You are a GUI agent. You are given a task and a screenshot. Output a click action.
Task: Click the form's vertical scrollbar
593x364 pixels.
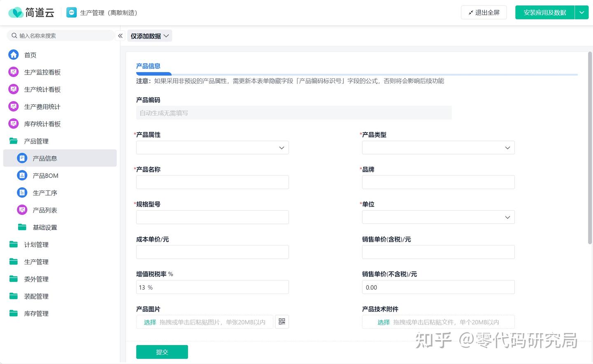tap(589, 148)
